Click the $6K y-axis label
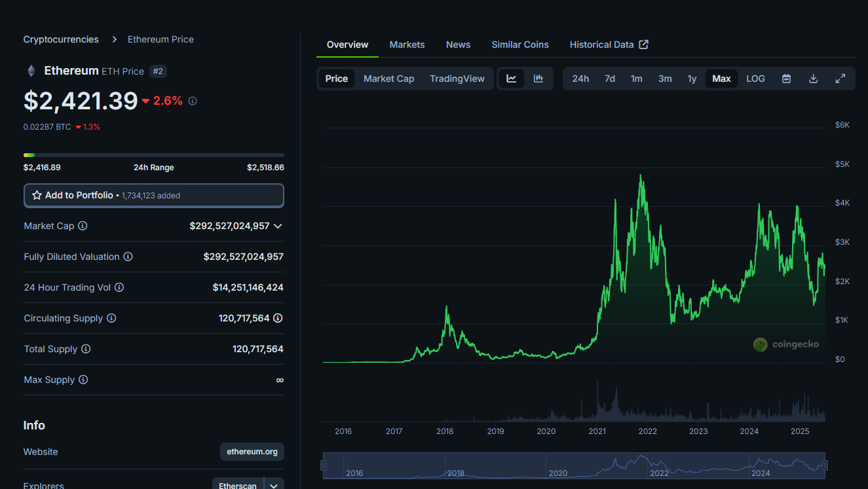 (842, 124)
